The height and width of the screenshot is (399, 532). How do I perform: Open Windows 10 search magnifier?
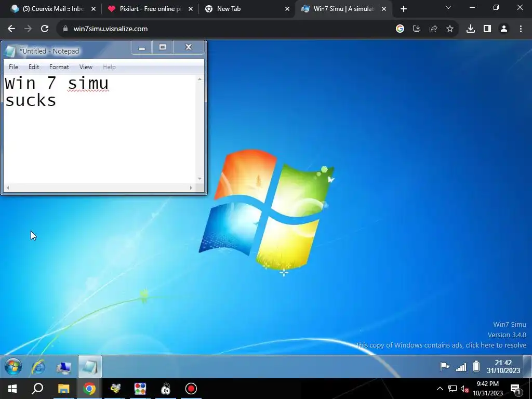point(37,389)
